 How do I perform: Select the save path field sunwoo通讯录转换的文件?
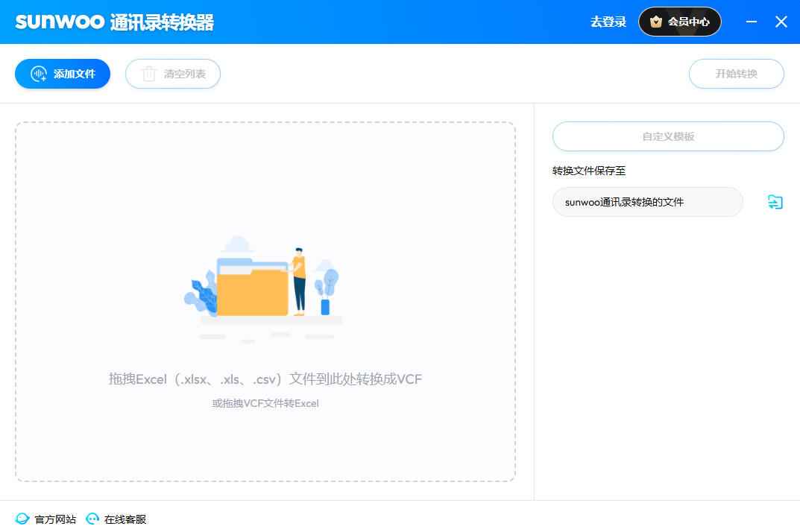pos(647,202)
